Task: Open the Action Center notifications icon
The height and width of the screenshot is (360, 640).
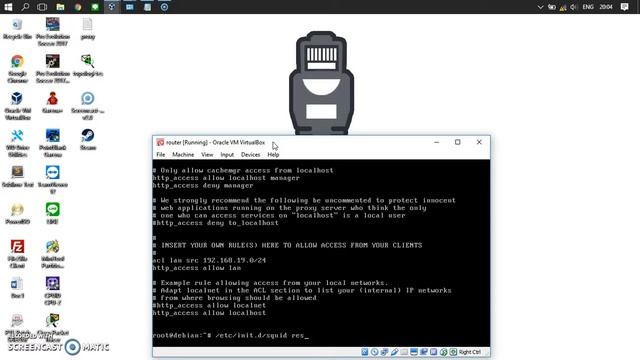Action: click(624, 7)
